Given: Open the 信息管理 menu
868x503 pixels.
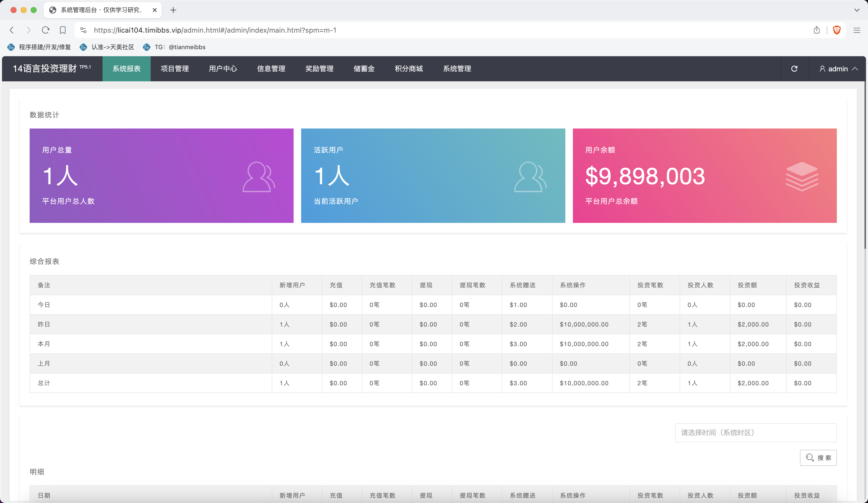Looking at the screenshot, I should click(271, 69).
